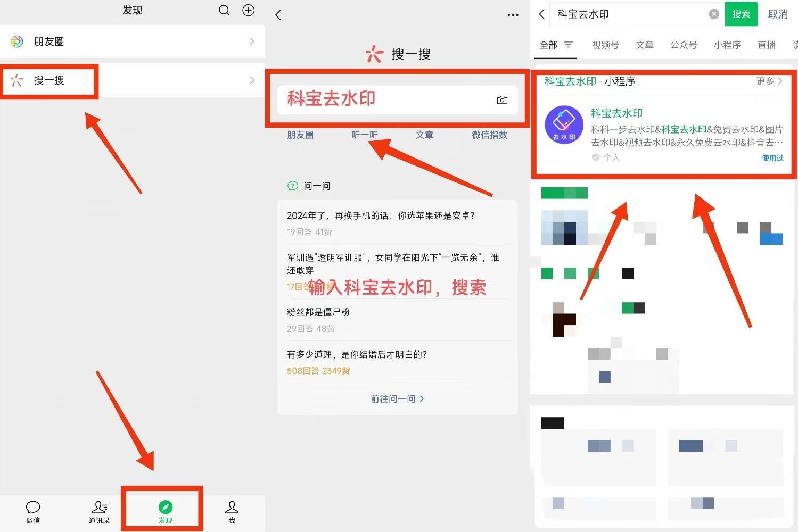The height and width of the screenshot is (532, 798).
Task: Read the 科宝去水印 mini program description
Action: tap(687, 136)
